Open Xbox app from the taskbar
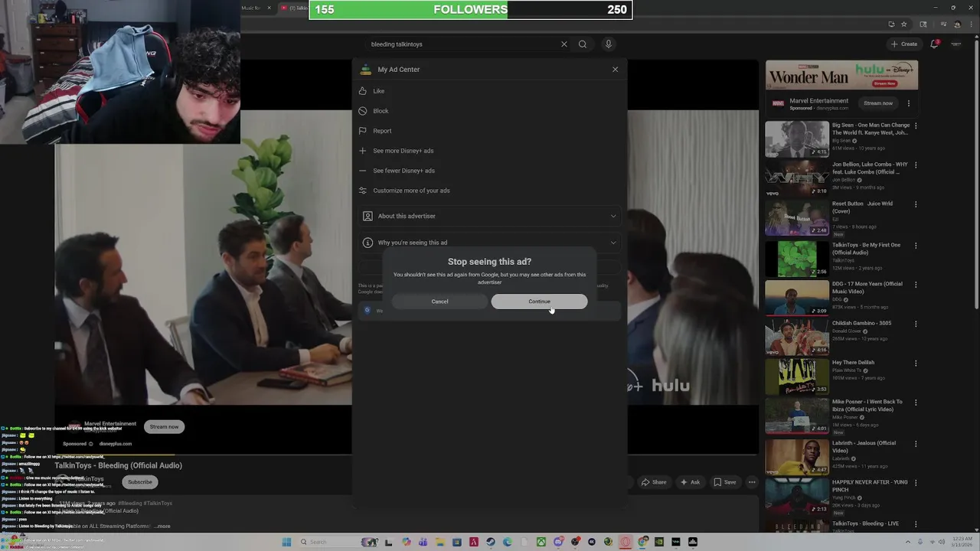 (541, 542)
